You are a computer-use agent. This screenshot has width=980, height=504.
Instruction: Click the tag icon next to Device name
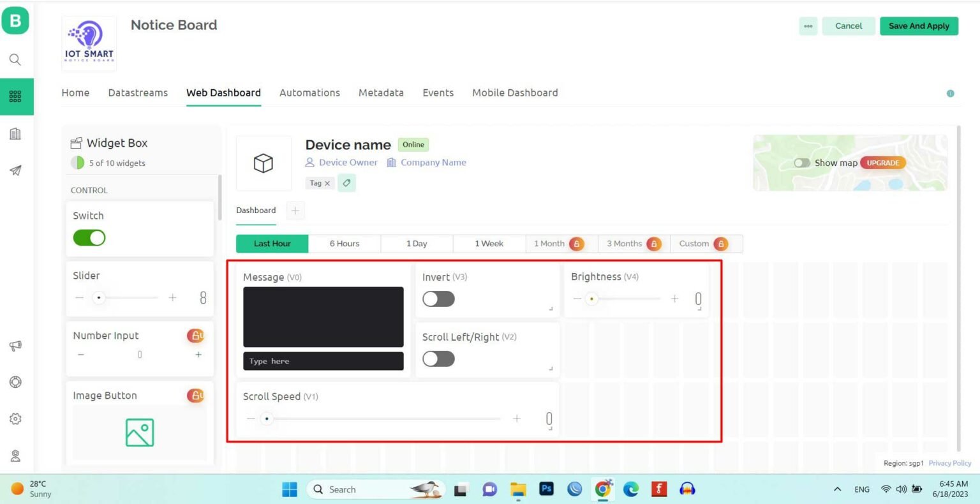point(346,183)
